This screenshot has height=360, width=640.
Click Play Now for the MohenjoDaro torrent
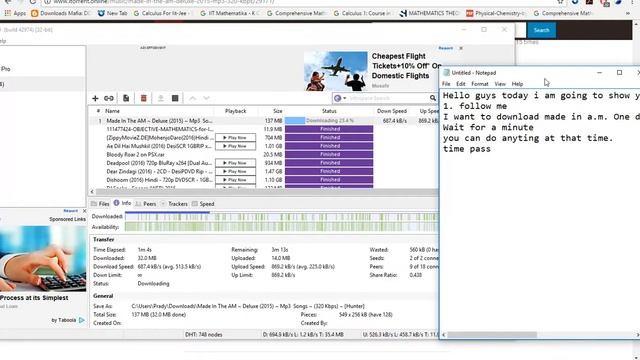236,138
